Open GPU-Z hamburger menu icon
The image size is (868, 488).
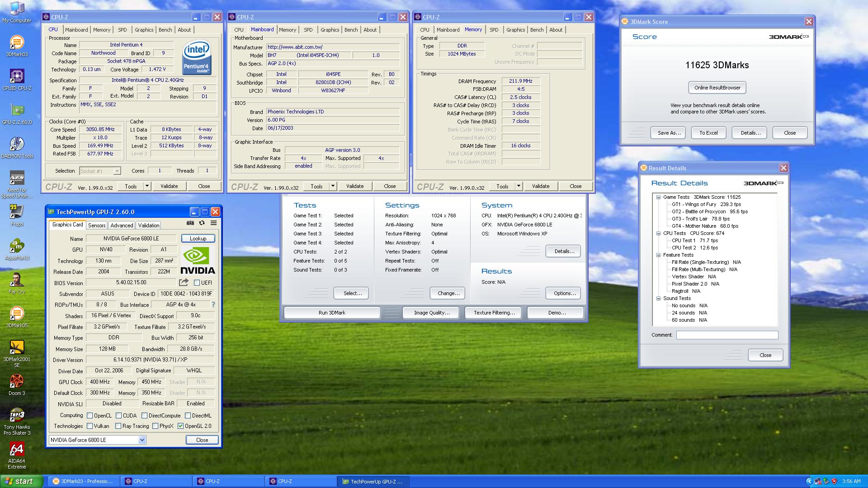(213, 223)
